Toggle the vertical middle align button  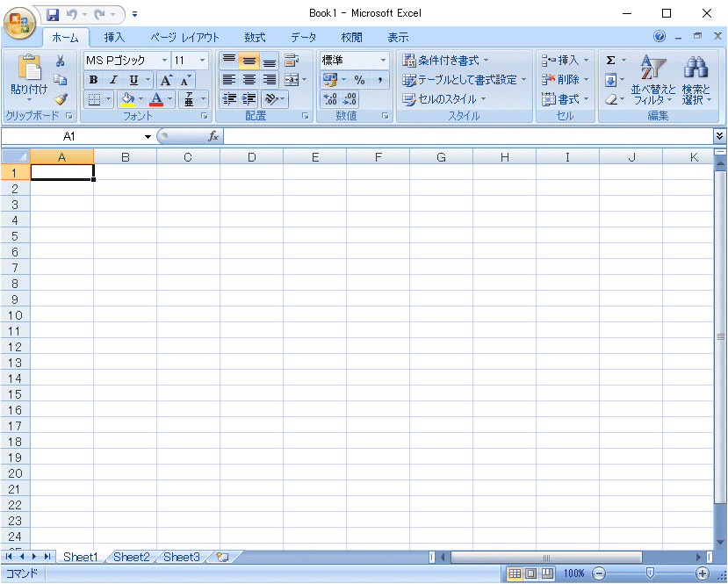coord(249,61)
